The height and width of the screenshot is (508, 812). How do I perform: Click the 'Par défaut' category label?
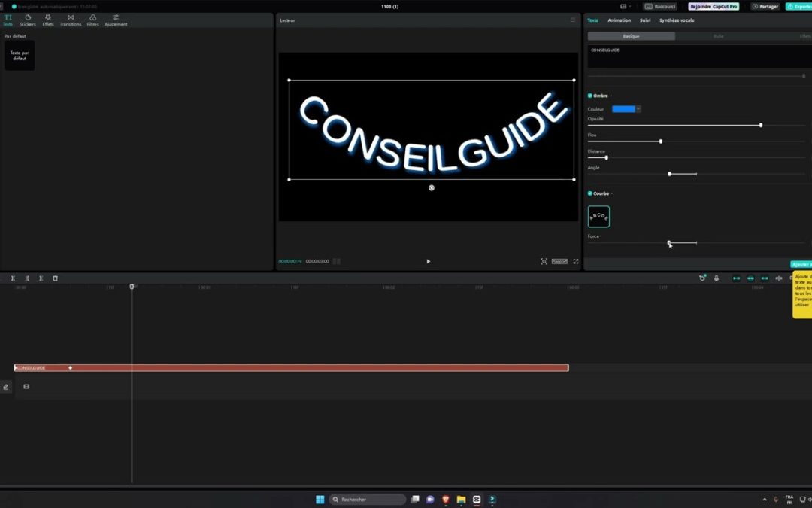coord(15,36)
